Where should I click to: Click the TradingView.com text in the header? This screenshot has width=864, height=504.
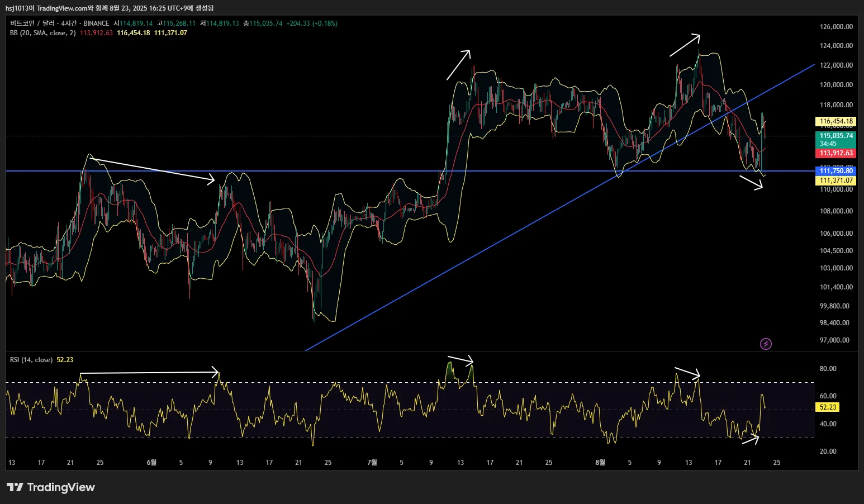click(63, 8)
